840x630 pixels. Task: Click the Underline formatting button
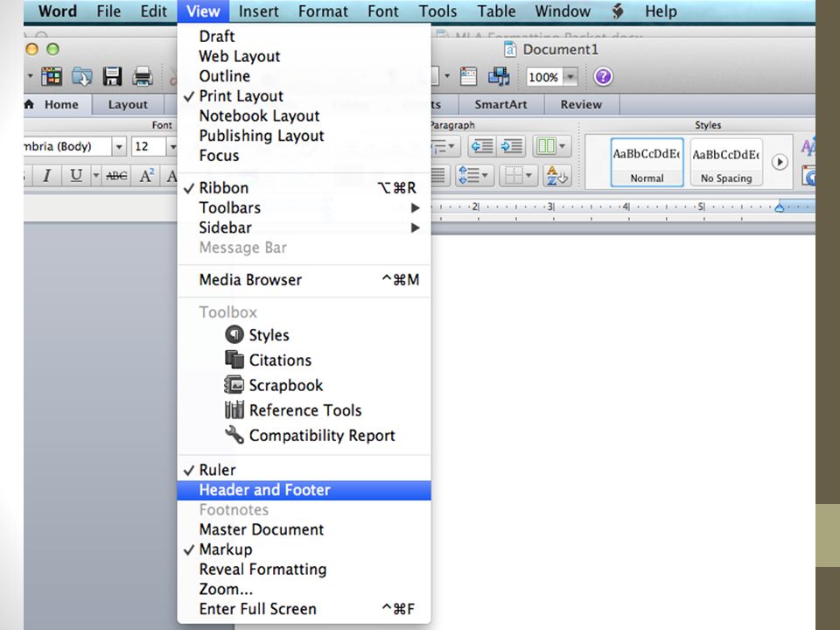pyautogui.click(x=76, y=175)
